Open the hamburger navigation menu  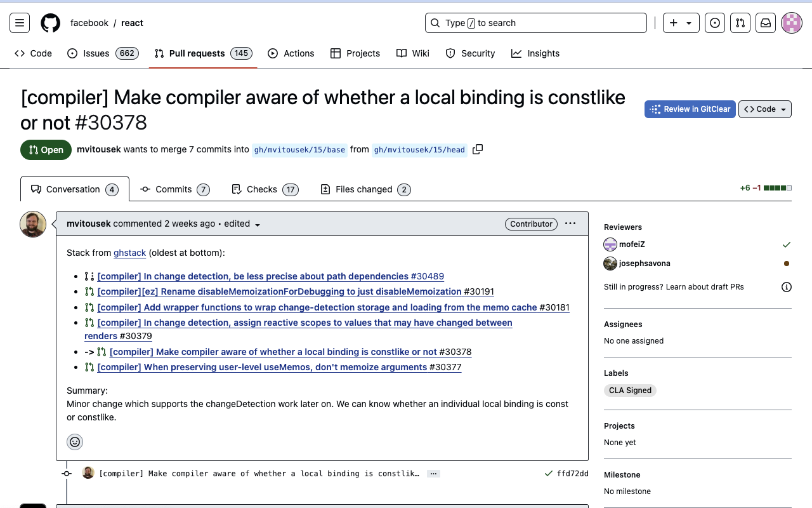pyautogui.click(x=20, y=23)
